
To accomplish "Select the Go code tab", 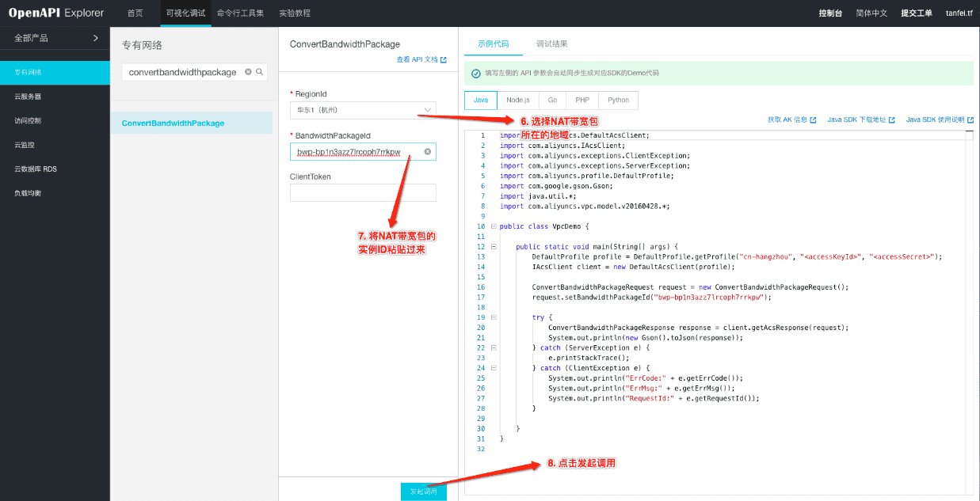I will [x=552, y=101].
